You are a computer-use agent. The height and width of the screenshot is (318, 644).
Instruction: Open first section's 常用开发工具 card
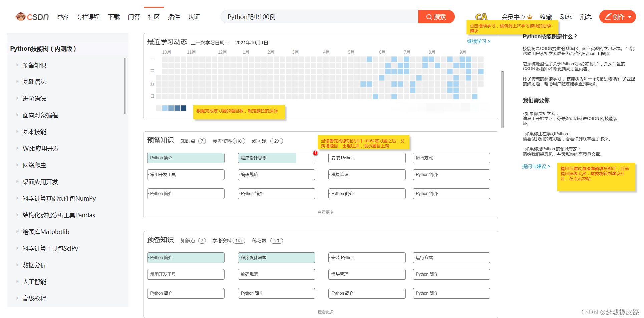click(186, 175)
